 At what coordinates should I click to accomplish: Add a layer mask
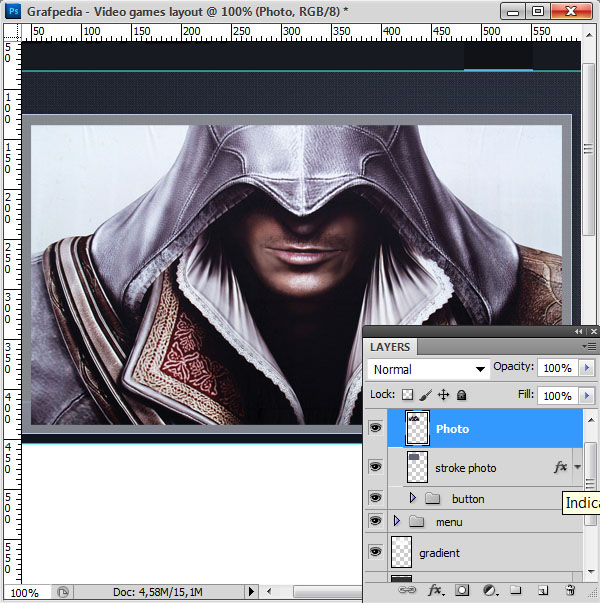[x=462, y=590]
